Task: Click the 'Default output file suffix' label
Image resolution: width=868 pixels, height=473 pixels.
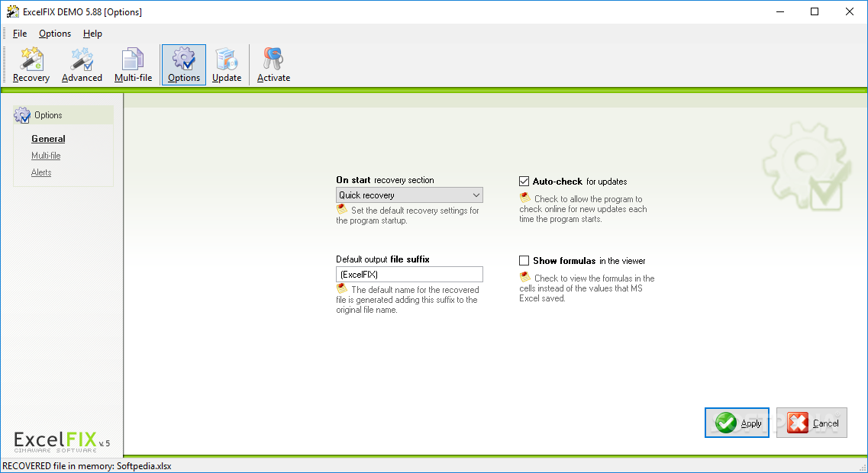Action: coord(382,259)
